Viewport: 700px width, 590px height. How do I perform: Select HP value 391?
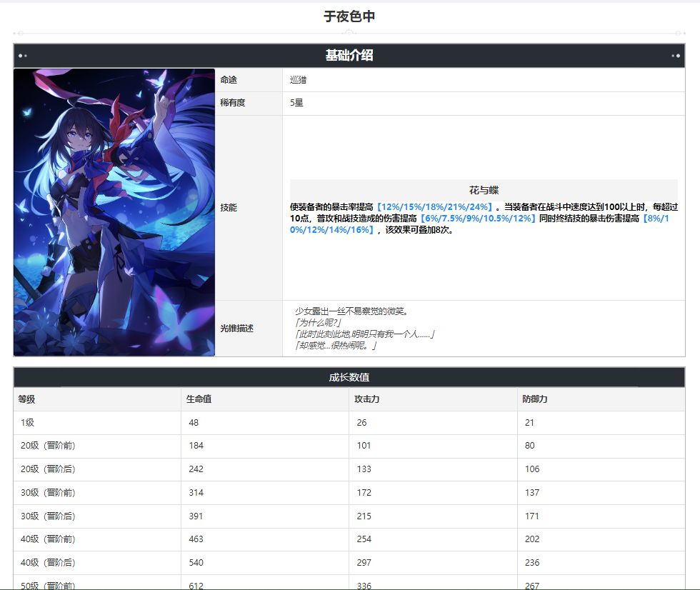click(x=196, y=516)
